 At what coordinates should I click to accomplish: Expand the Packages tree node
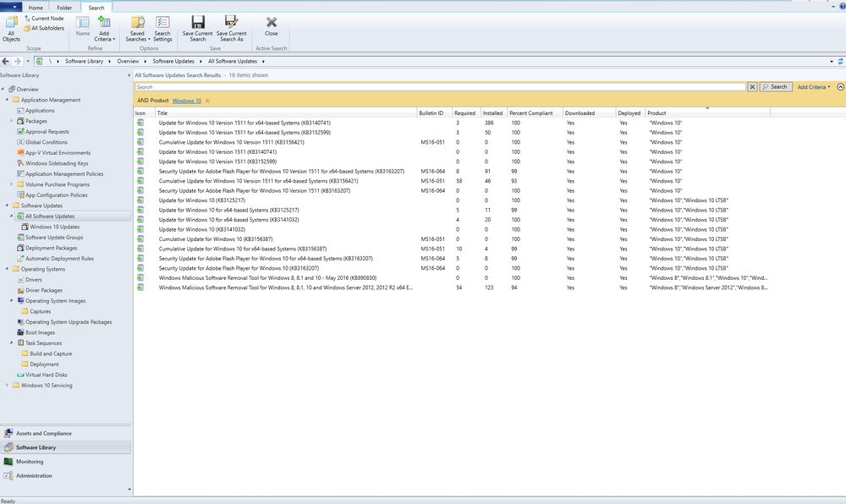pyautogui.click(x=11, y=121)
